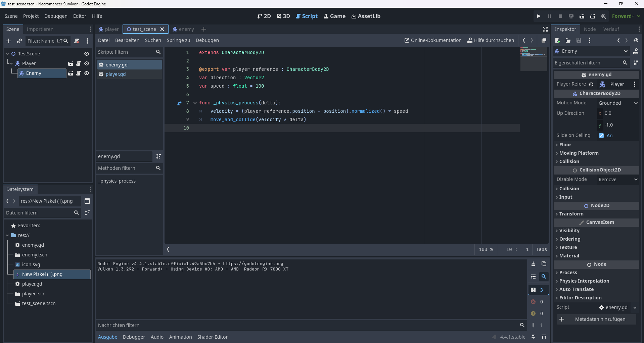Open Player scene in editor icon
This screenshot has height=343, width=644.
click(x=71, y=63)
